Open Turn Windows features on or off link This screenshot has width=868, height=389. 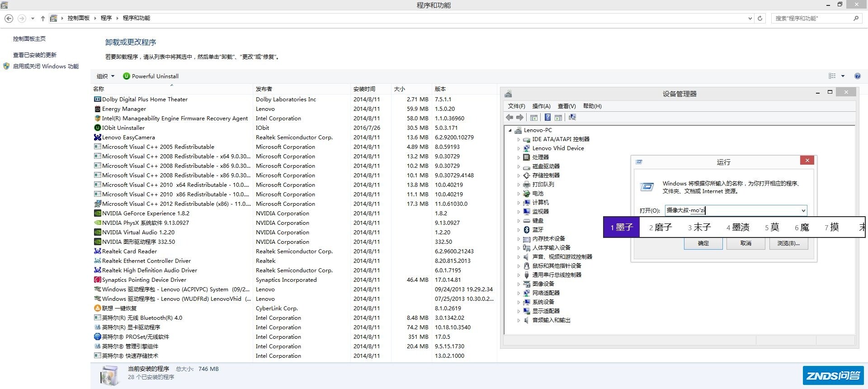tap(46, 66)
